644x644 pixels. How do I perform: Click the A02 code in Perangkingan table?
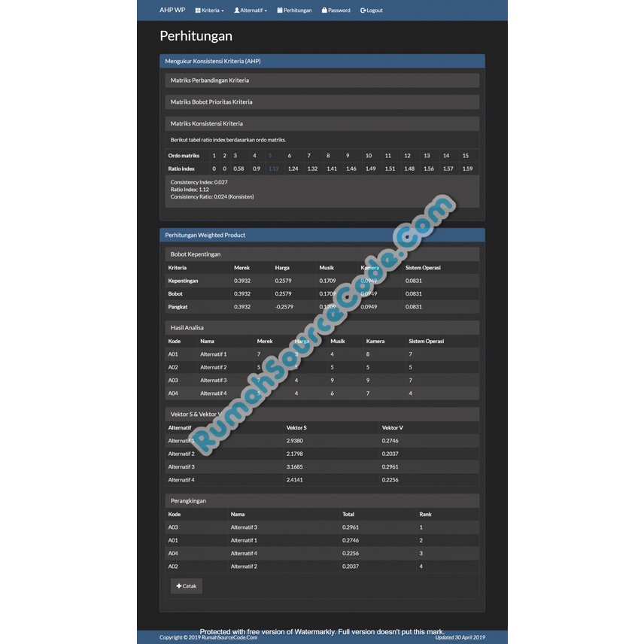click(x=173, y=567)
